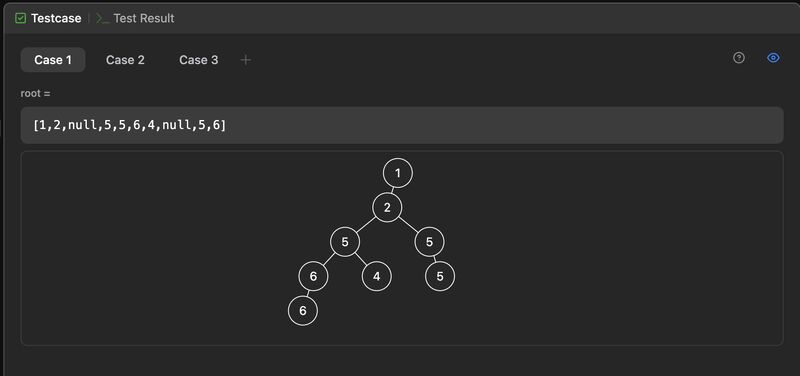Select Case 3
This screenshot has width=800, height=376.
tap(198, 60)
